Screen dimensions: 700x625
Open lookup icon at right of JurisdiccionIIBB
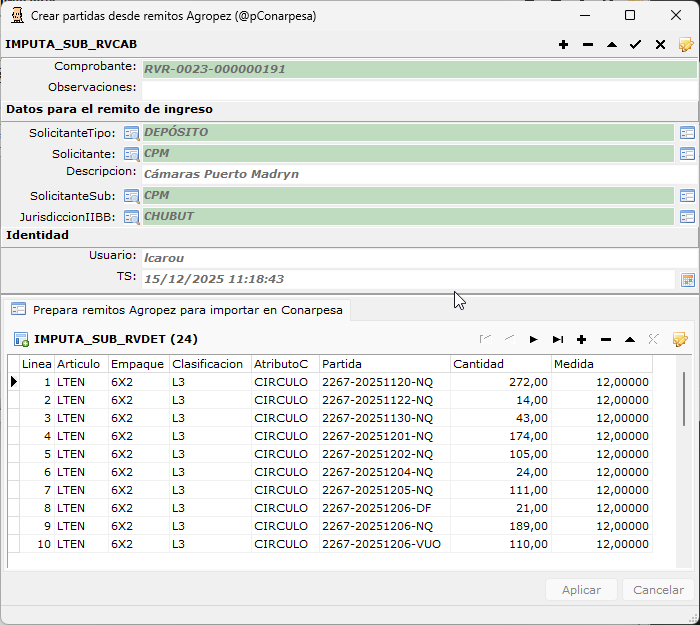click(687, 217)
